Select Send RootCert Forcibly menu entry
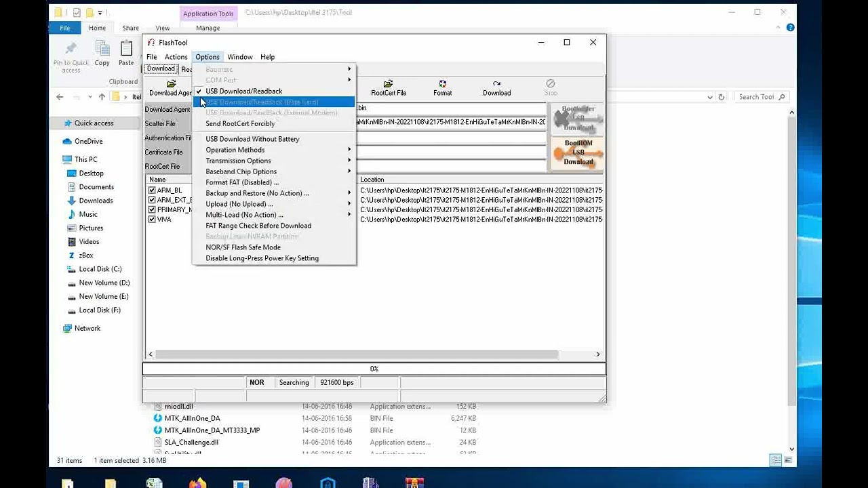 (274, 124)
